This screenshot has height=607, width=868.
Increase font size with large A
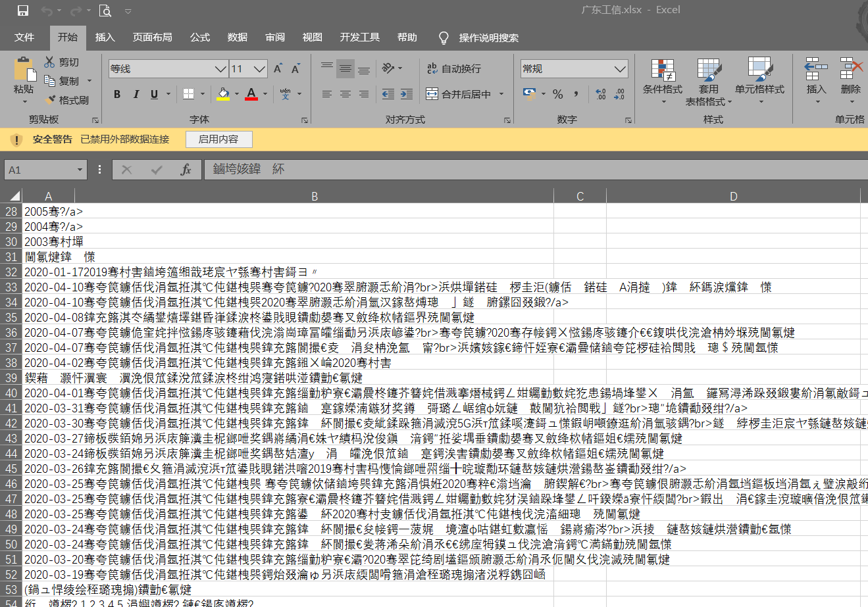pos(278,68)
